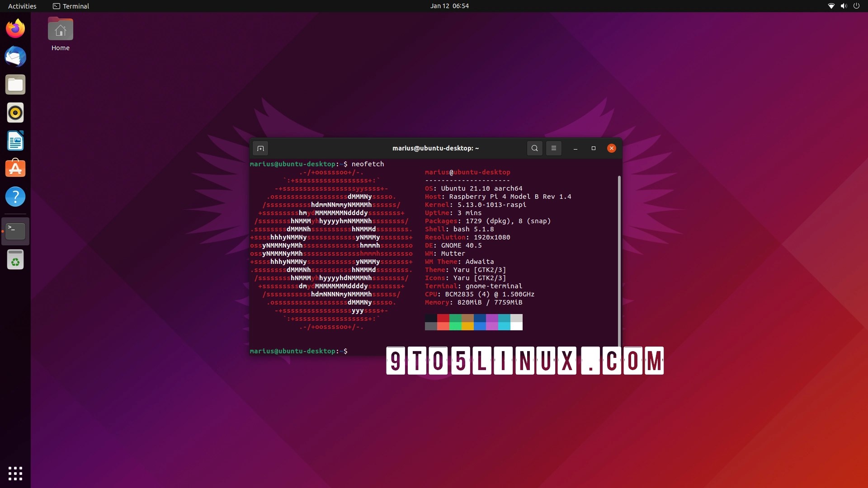
Task: Open the Terminal app menu in the top bar
Action: point(71,6)
